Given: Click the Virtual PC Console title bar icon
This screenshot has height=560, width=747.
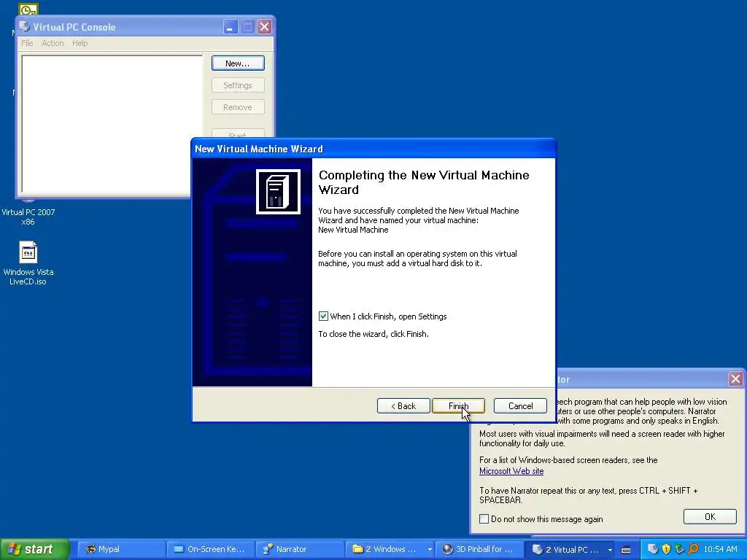Looking at the screenshot, I should click(x=24, y=27).
